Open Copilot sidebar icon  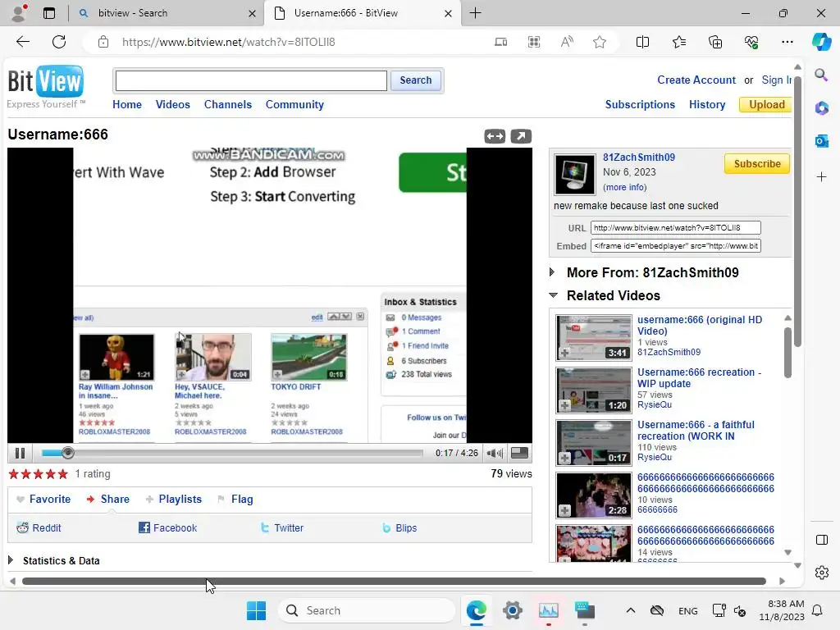tap(821, 42)
